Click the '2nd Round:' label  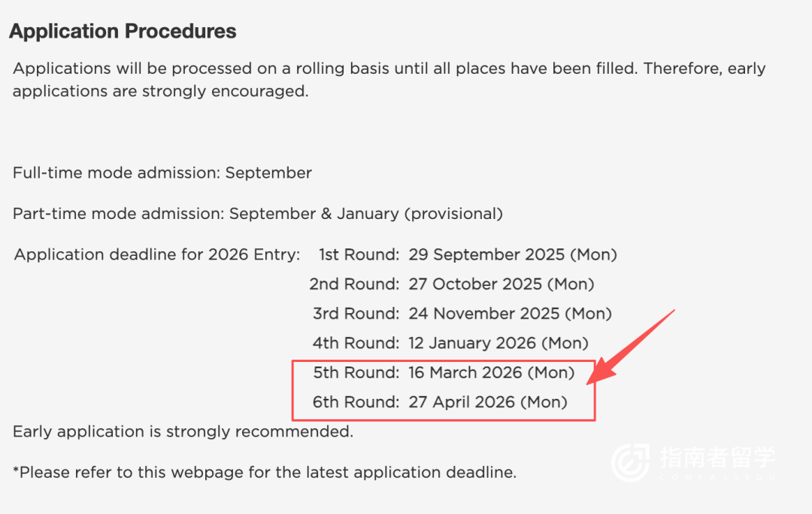[353, 284]
